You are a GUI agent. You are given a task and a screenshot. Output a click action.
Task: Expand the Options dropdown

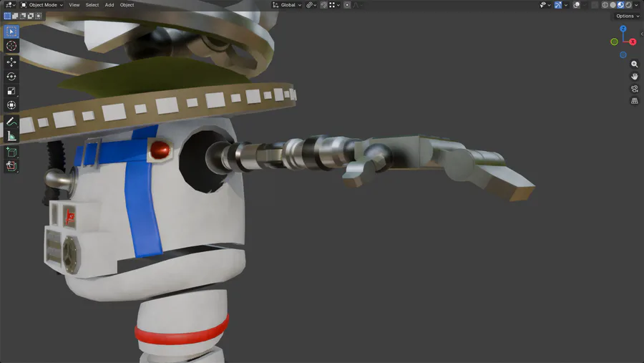point(627,16)
